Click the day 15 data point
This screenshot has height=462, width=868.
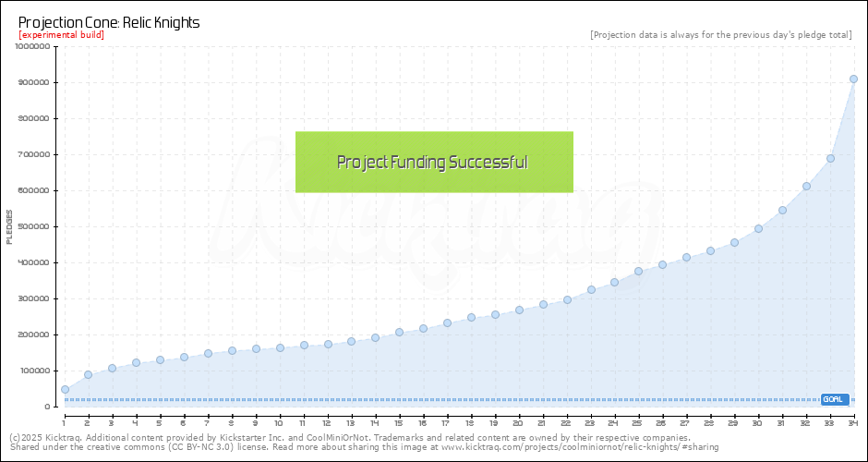[399, 333]
